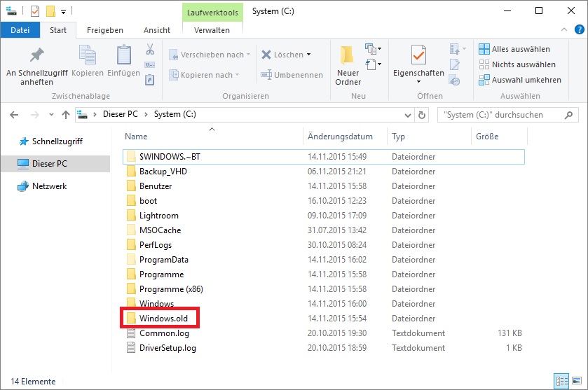This screenshot has width=588, height=390.
Task: Click the scissors cut icon
Action: point(150,49)
